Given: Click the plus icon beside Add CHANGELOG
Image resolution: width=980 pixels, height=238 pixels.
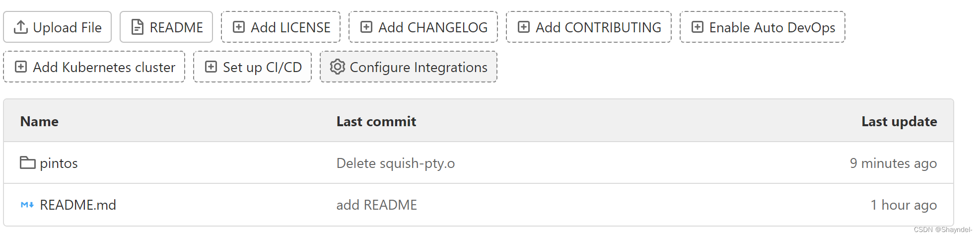Looking at the screenshot, I should [366, 27].
